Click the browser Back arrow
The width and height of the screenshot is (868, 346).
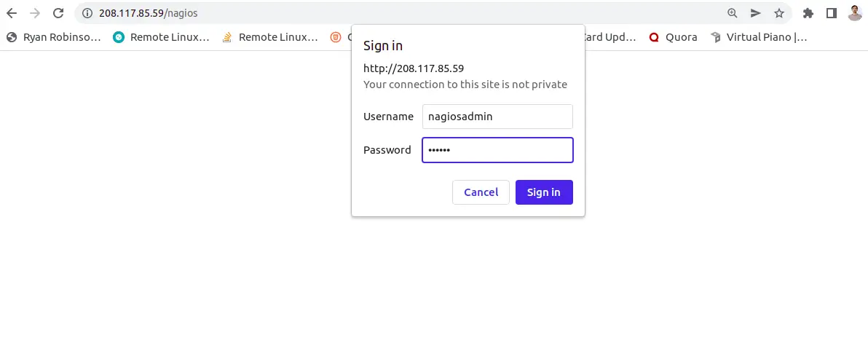point(12,13)
